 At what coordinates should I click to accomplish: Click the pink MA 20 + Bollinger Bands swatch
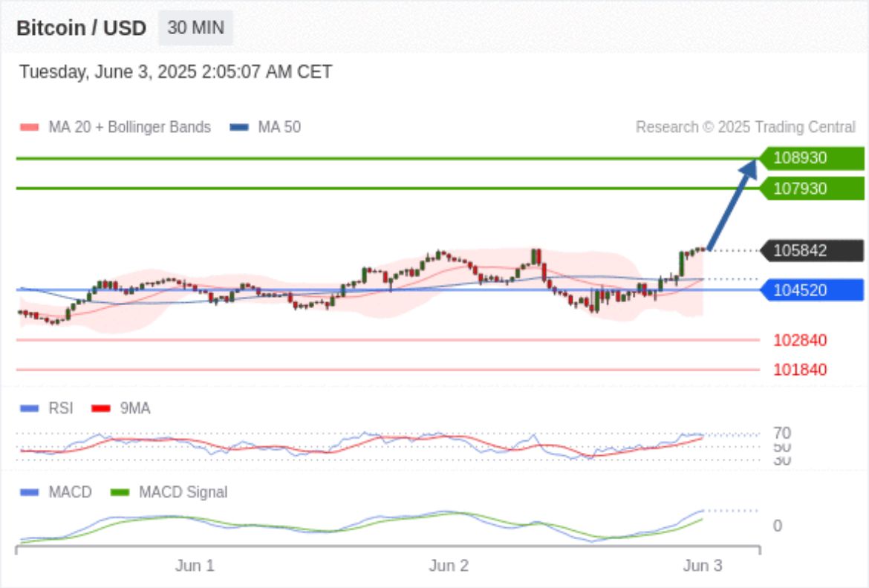coord(29,128)
